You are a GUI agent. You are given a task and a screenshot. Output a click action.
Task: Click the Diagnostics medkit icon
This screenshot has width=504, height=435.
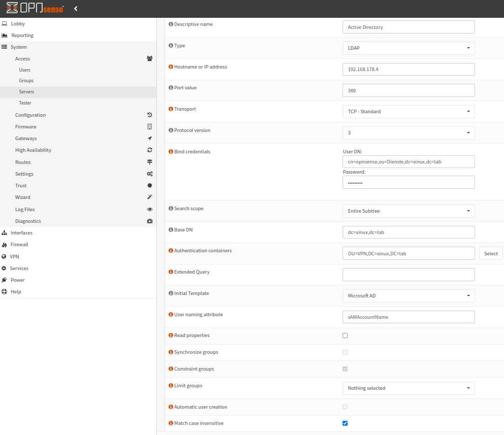point(150,221)
